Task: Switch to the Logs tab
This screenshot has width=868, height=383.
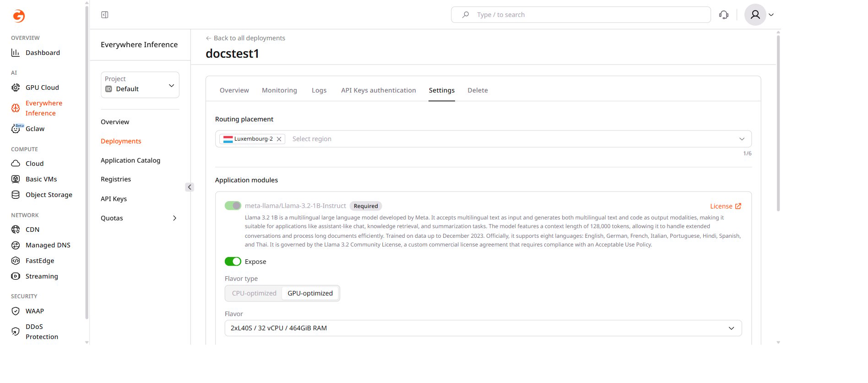Action: 319,90
